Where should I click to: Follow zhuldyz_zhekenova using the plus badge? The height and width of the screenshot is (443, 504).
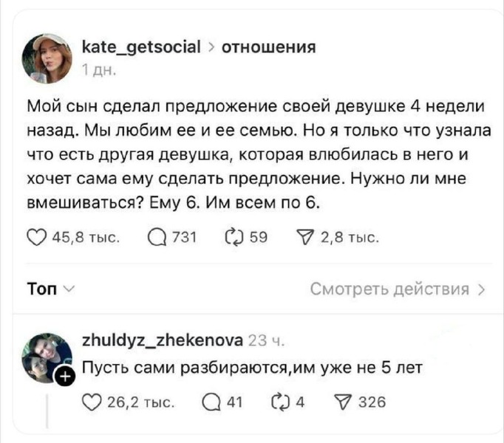[x=66, y=377]
